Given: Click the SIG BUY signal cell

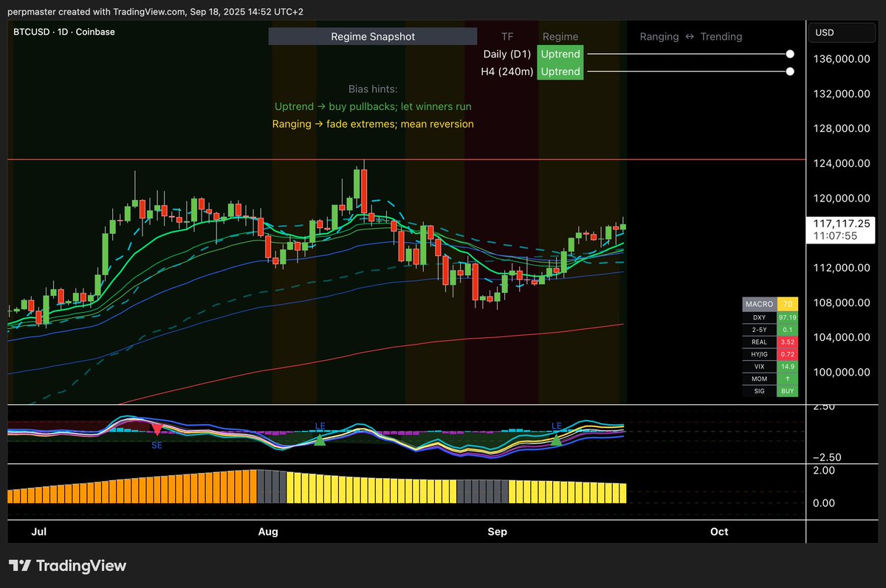Looking at the screenshot, I should pos(788,391).
